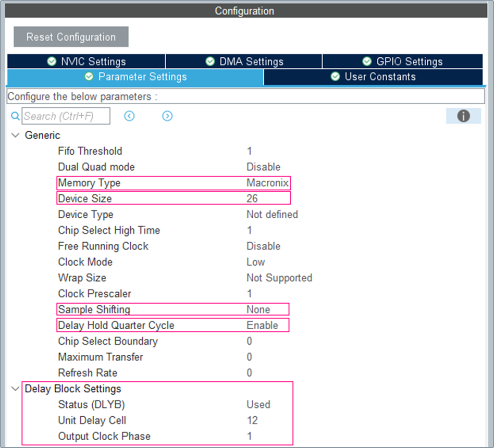This screenshot has width=494, height=448.
Task: Switch to the GPIO Settings tab
Action: tap(403, 61)
